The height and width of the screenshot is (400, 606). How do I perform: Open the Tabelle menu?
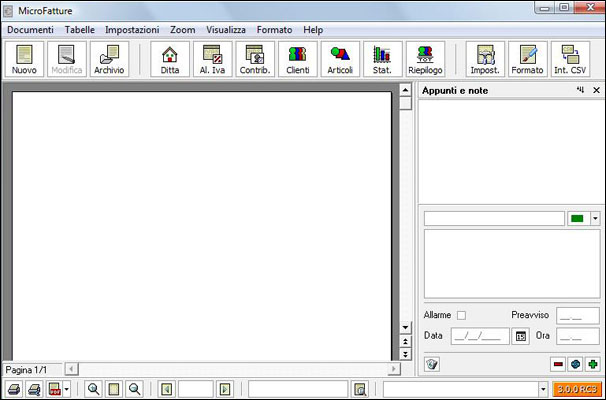[79, 30]
